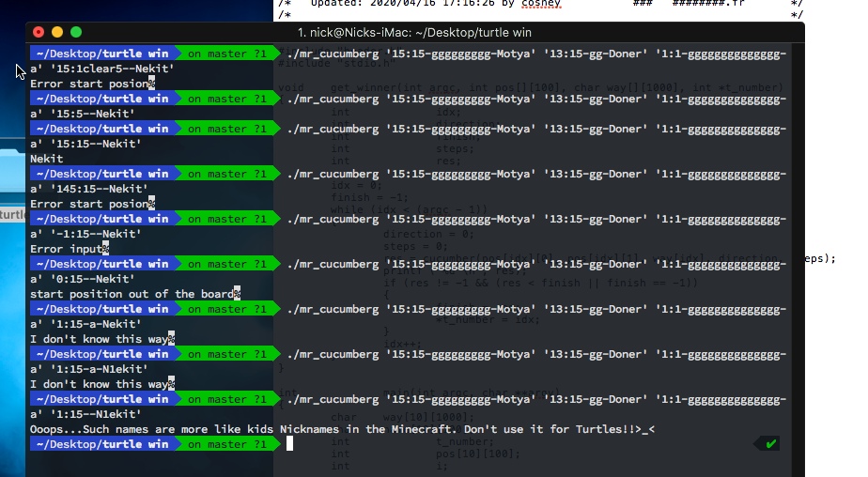
Task: Click the terminal cursor block at prompt
Action: (x=289, y=444)
